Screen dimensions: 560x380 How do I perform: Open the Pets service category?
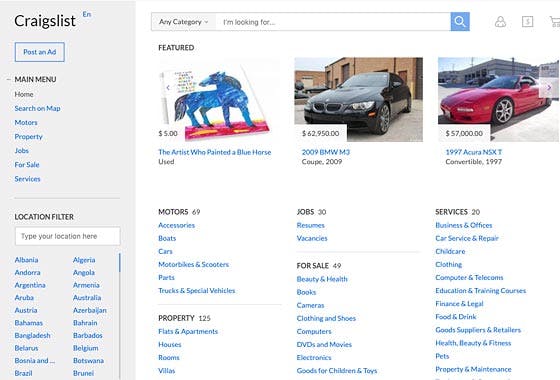[x=442, y=356]
